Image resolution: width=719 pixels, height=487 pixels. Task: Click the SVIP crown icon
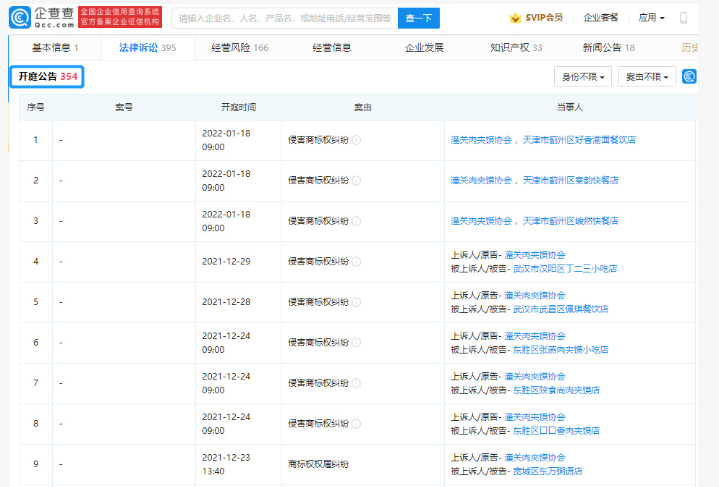coord(515,18)
